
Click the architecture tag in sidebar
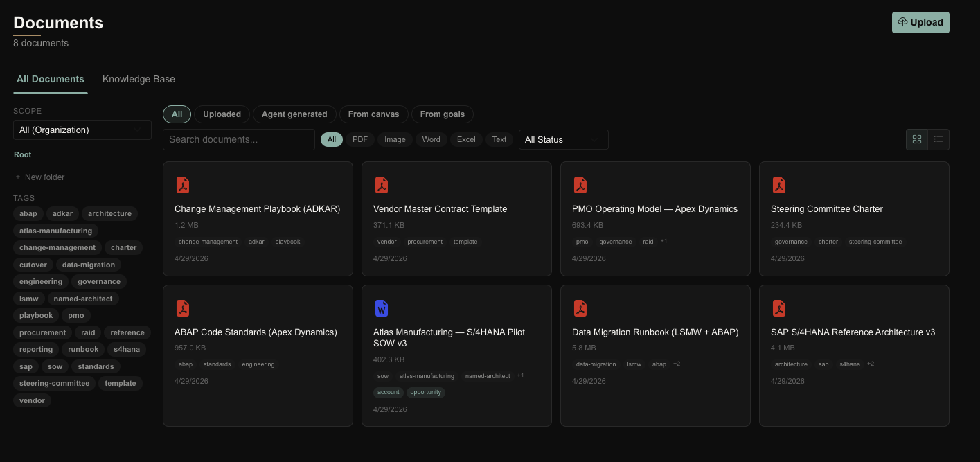109,213
